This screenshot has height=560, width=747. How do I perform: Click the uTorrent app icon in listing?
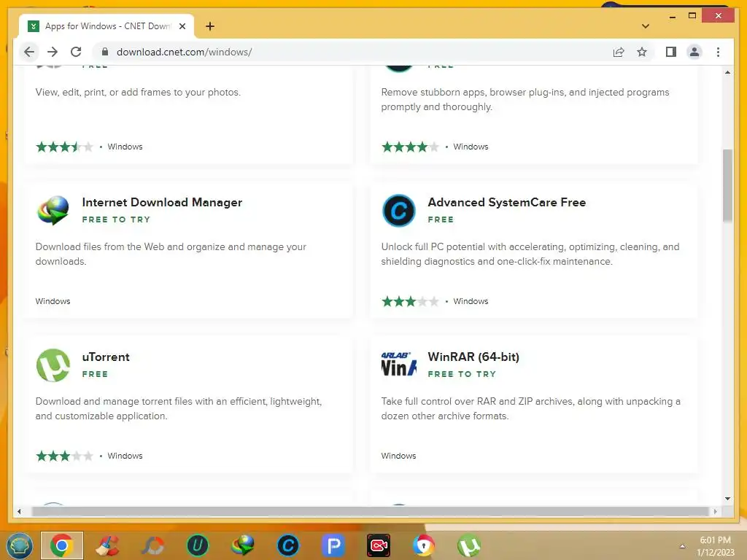[x=53, y=365]
